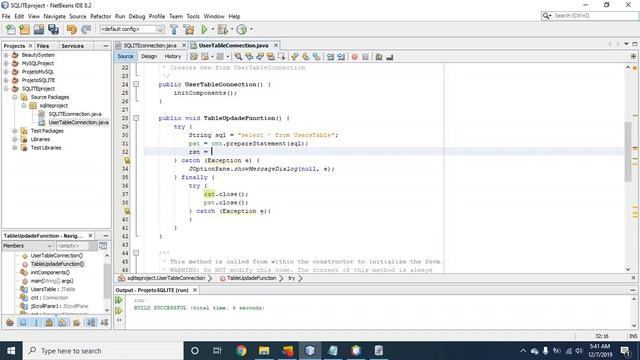Click the Toggle Bookmark icon in editor toolbar
This screenshot has width=640, height=360.
316,57
